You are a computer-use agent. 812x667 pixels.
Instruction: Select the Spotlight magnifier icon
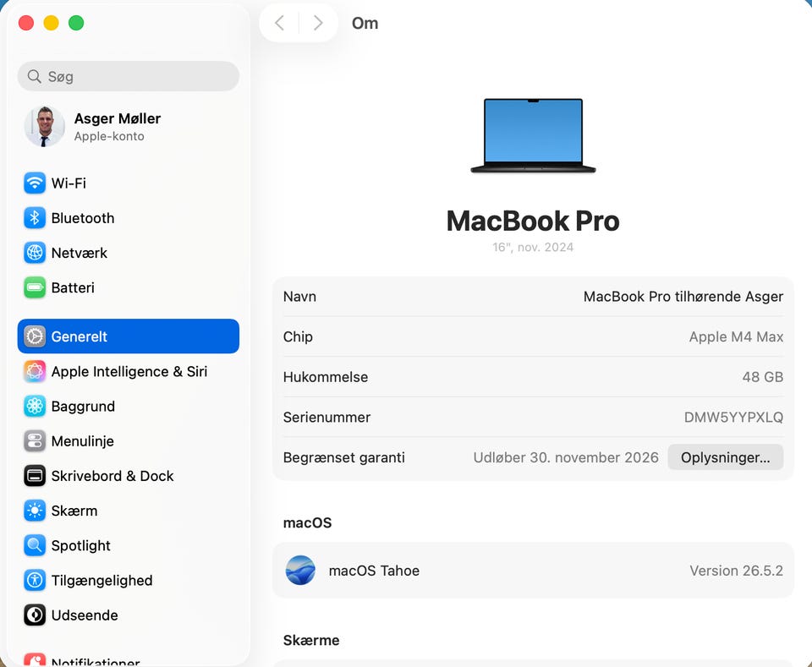(35, 545)
